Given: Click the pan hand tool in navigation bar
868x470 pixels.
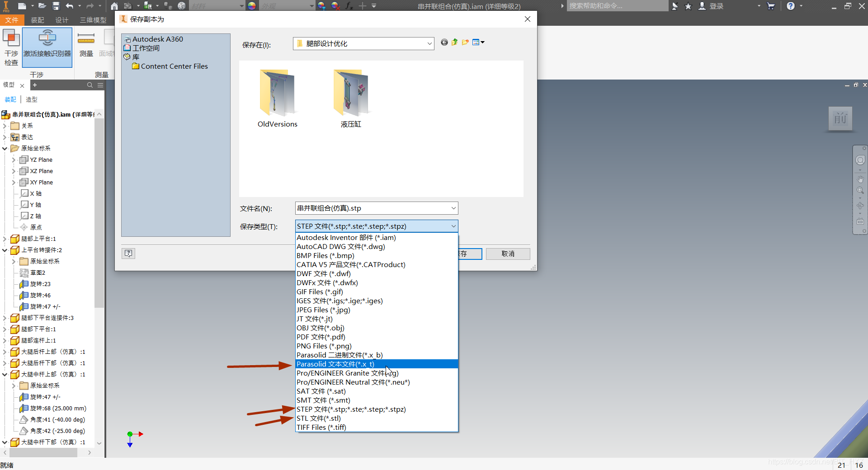Looking at the screenshot, I should click(x=860, y=179).
